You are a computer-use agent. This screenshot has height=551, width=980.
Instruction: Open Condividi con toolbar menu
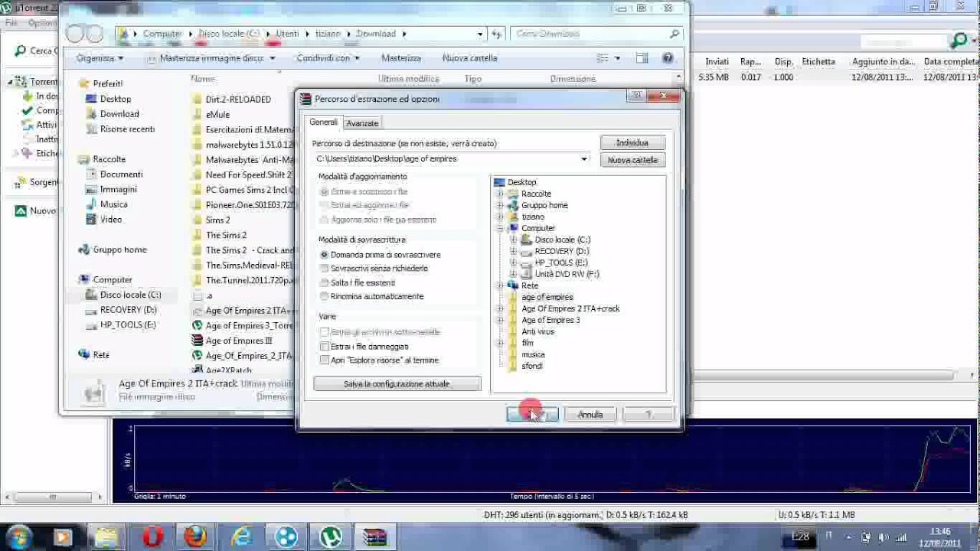pyautogui.click(x=327, y=58)
